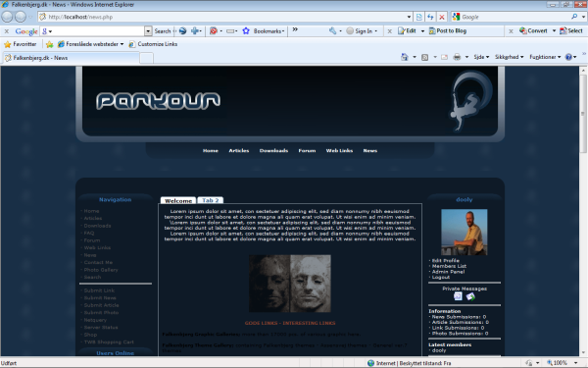Click the Edit Profile link
The height and width of the screenshot is (368, 588).
446,261
